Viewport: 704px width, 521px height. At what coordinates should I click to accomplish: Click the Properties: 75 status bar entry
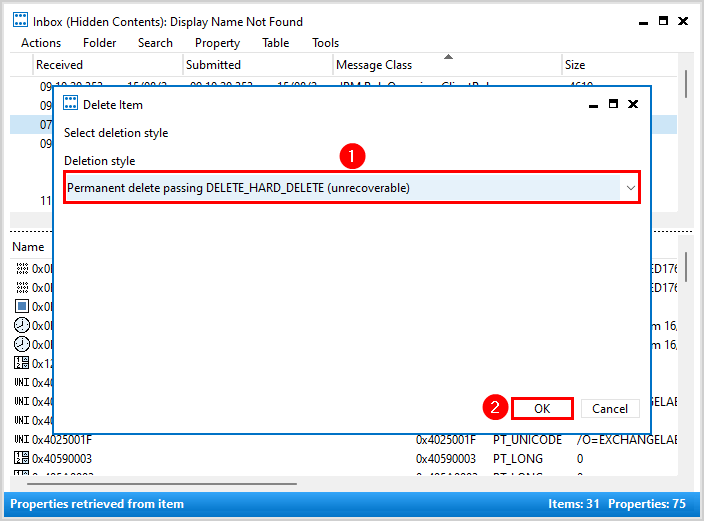tap(647, 503)
